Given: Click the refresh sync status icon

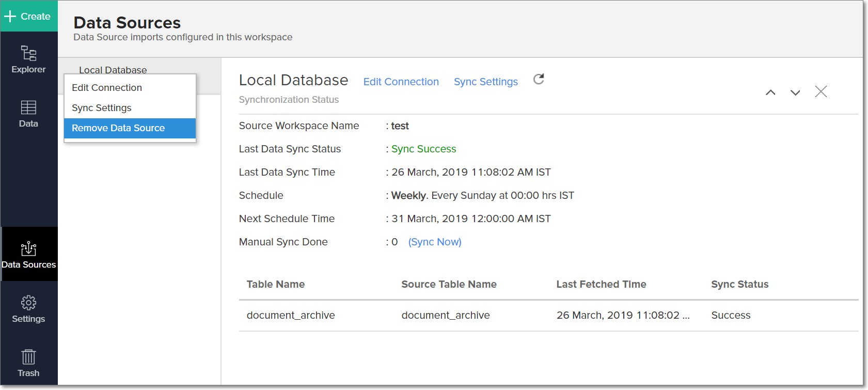Looking at the screenshot, I should click(539, 79).
